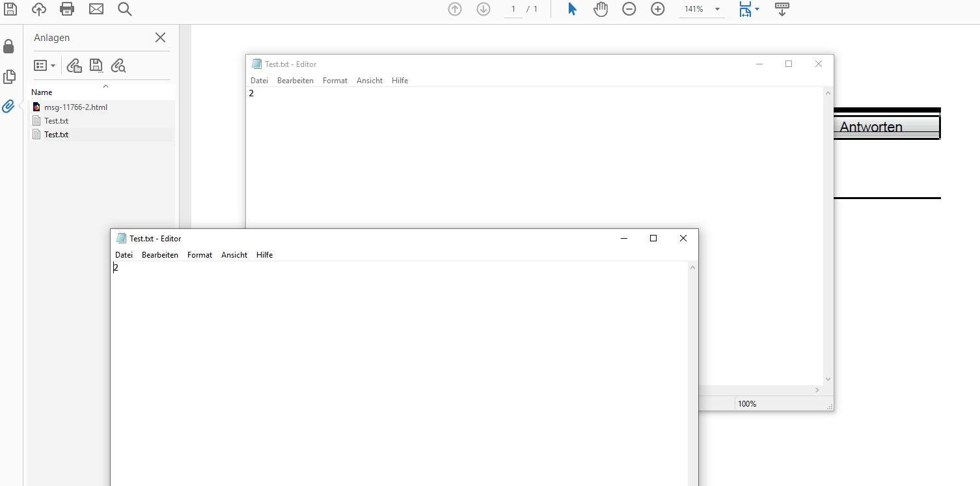This screenshot has width=980, height=486.
Task: Click the email envelope icon
Action: [96, 8]
